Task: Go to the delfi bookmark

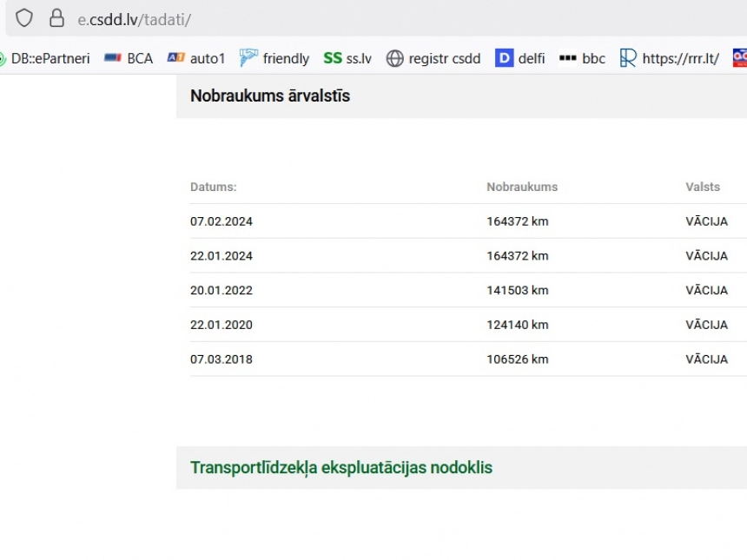Action: 520,58
